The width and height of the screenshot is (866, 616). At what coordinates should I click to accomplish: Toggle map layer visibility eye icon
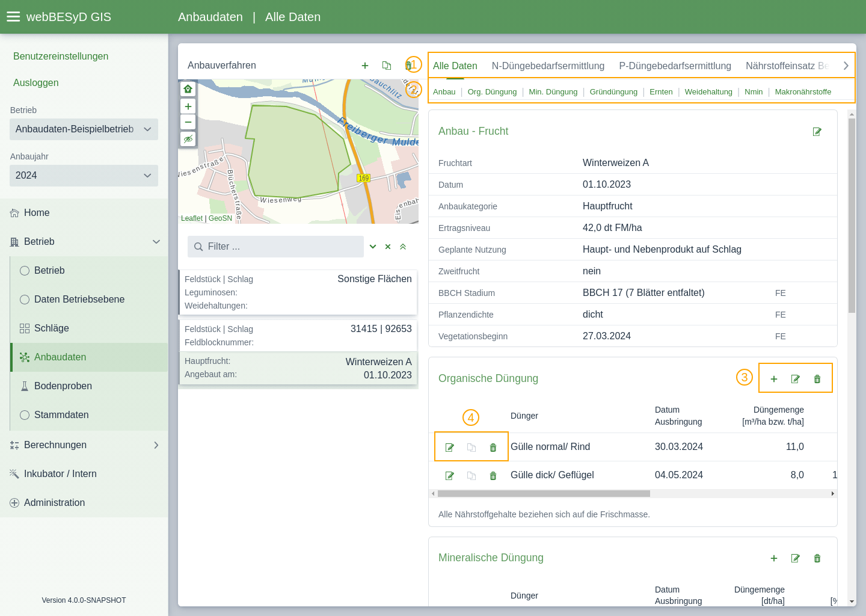coord(188,139)
